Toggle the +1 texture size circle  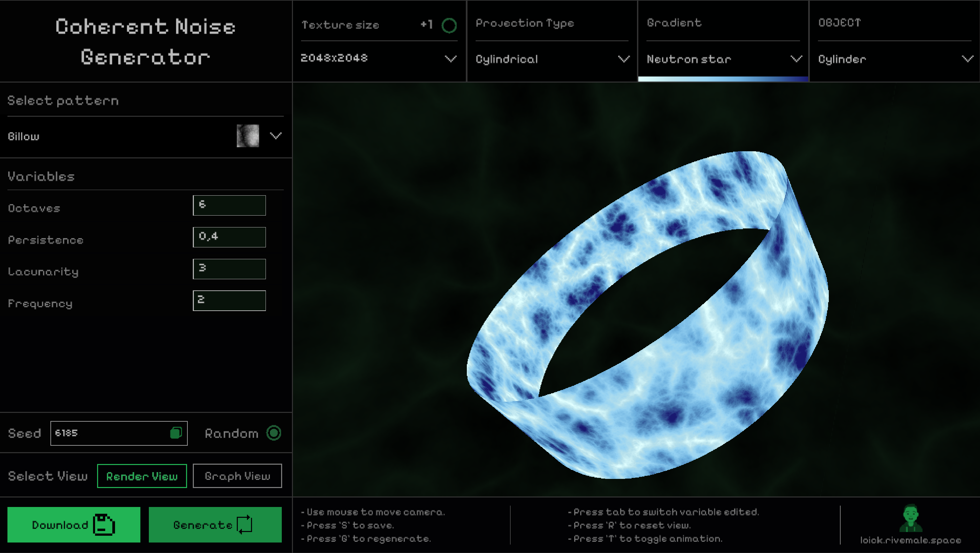coord(449,25)
